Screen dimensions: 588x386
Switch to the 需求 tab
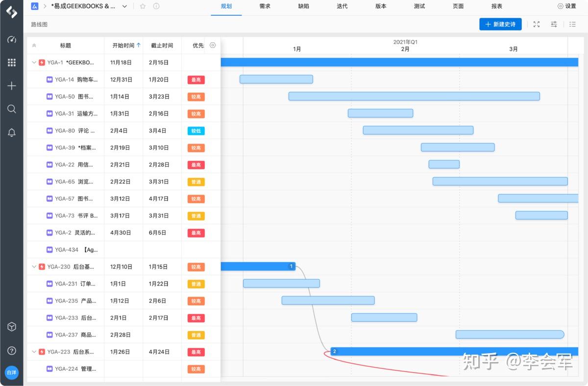point(265,6)
